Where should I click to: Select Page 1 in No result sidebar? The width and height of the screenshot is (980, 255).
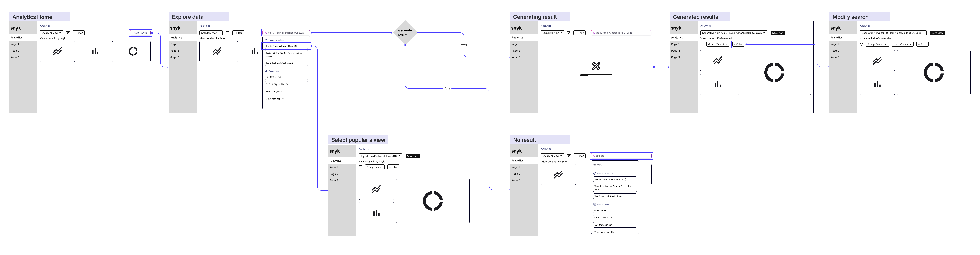pos(516,167)
